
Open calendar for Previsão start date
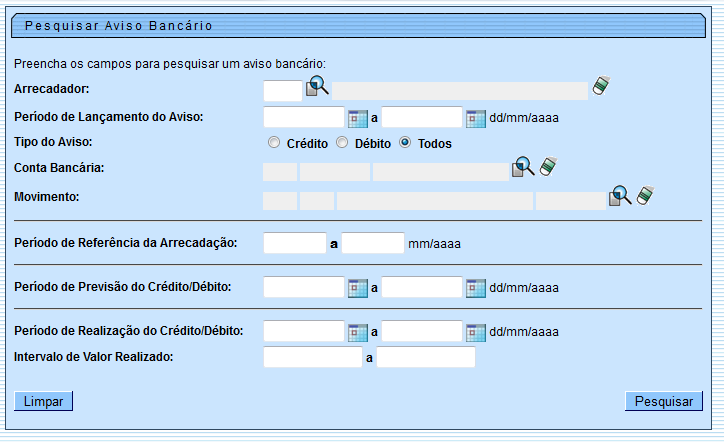[x=357, y=288]
